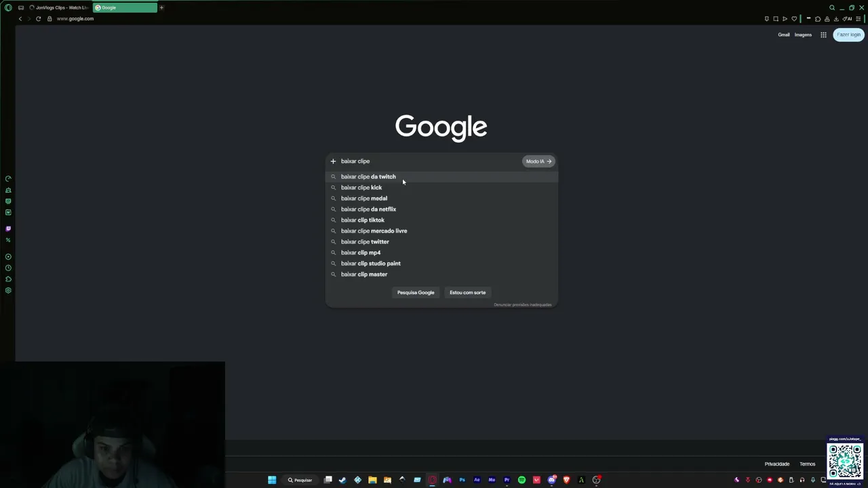
Task: Click the Fazer login button
Action: pos(848,35)
